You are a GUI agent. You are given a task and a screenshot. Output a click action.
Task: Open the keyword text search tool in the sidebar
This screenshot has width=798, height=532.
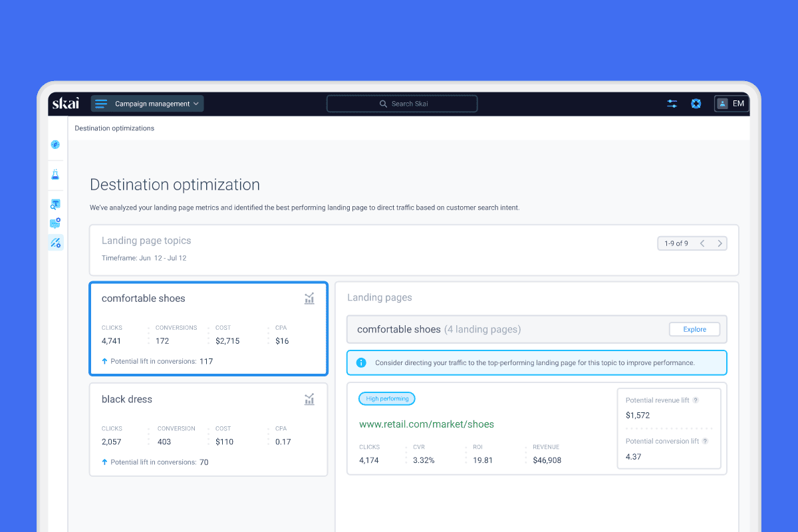56,203
